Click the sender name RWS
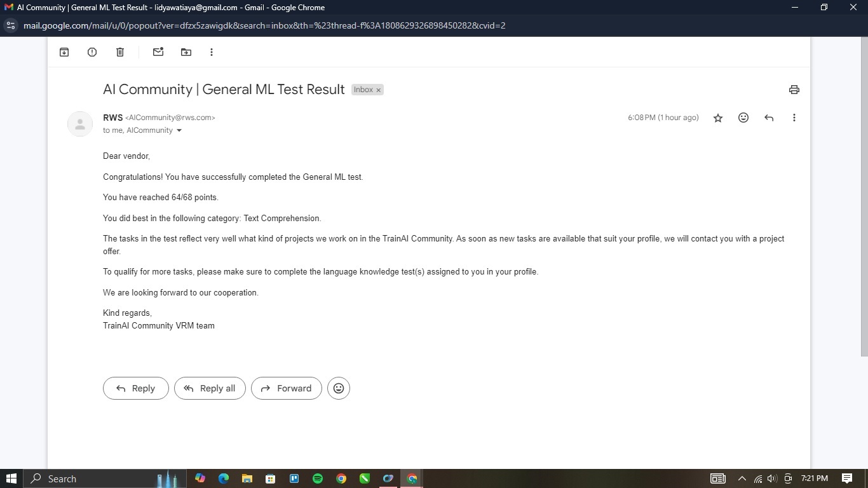 tap(112, 118)
